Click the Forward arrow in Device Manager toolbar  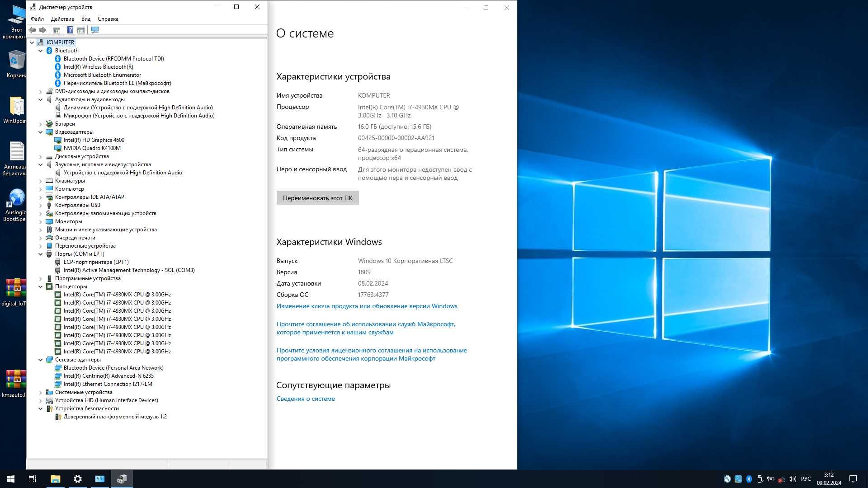(x=42, y=30)
